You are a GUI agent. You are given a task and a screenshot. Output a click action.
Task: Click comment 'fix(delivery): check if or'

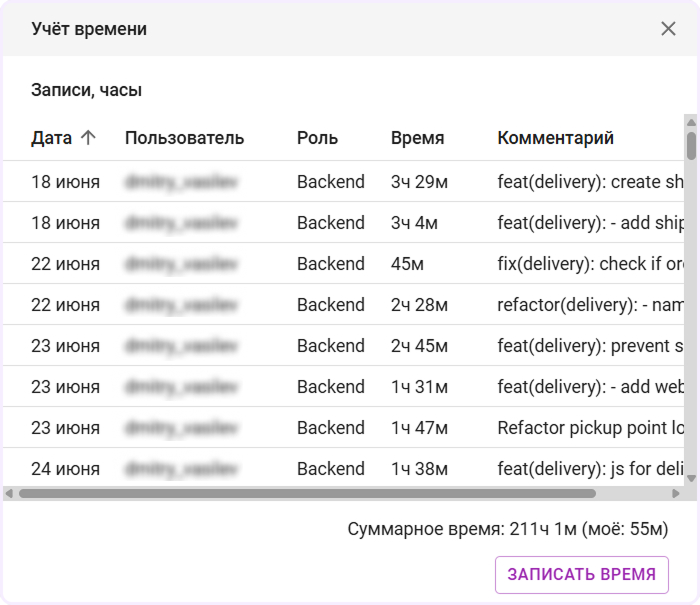[590, 264]
